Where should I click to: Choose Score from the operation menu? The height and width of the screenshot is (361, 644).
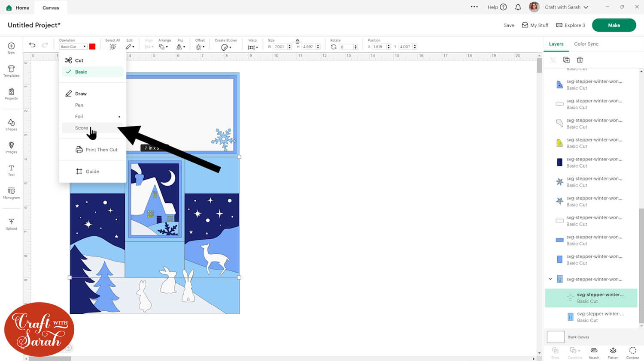pos(82,128)
